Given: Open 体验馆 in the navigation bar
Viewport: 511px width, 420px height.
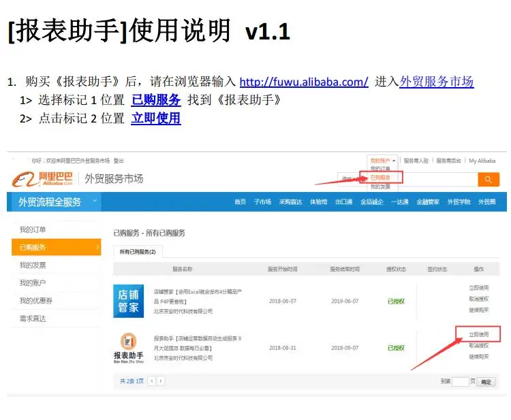Looking at the screenshot, I should (x=318, y=202).
